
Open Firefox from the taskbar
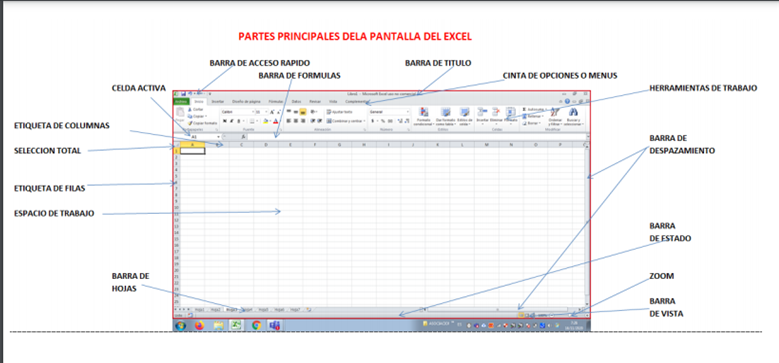200,325
